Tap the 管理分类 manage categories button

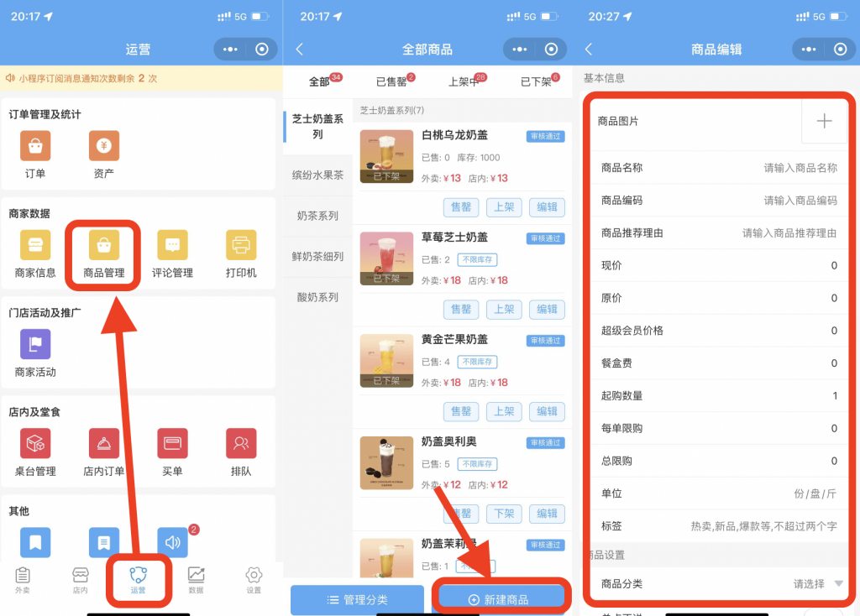pyautogui.click(x=357, y=599)
